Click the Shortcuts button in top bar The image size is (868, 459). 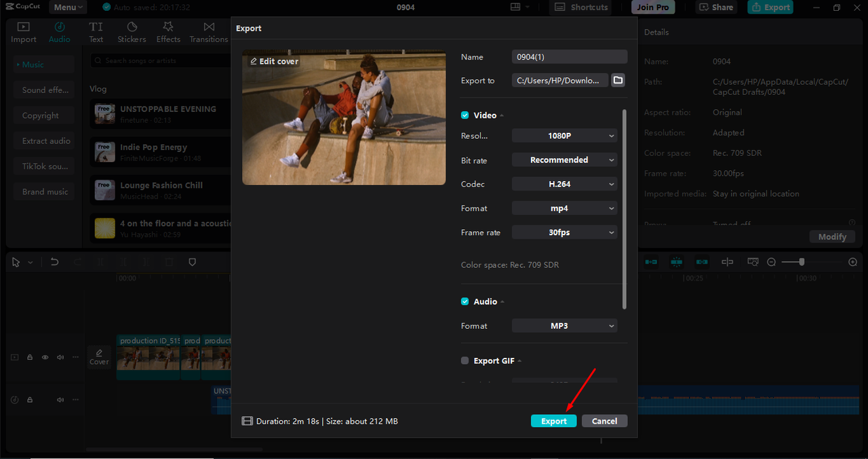(x=580, y=7)
